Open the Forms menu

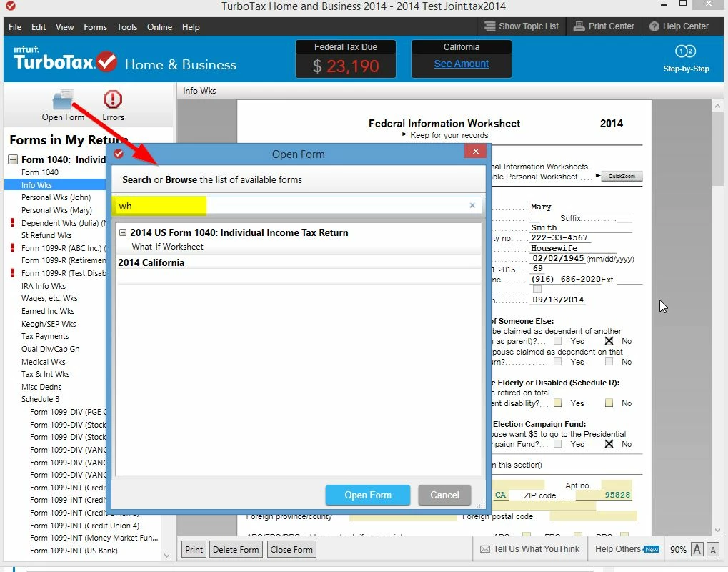[x=95, y=27]
